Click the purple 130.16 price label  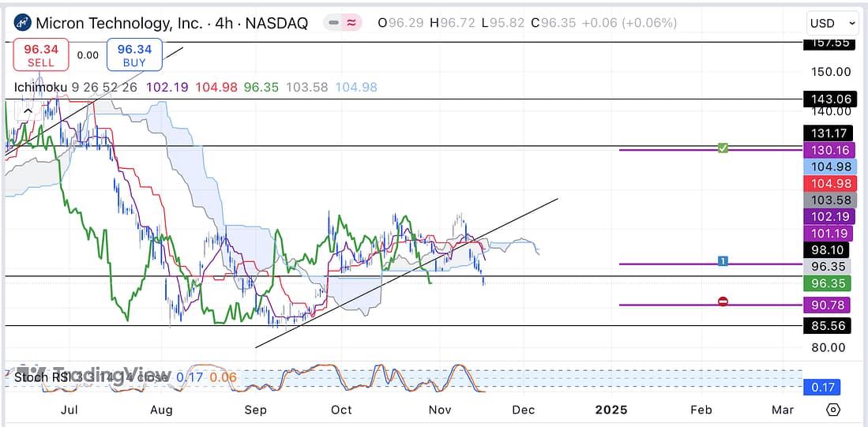[827, 150]
